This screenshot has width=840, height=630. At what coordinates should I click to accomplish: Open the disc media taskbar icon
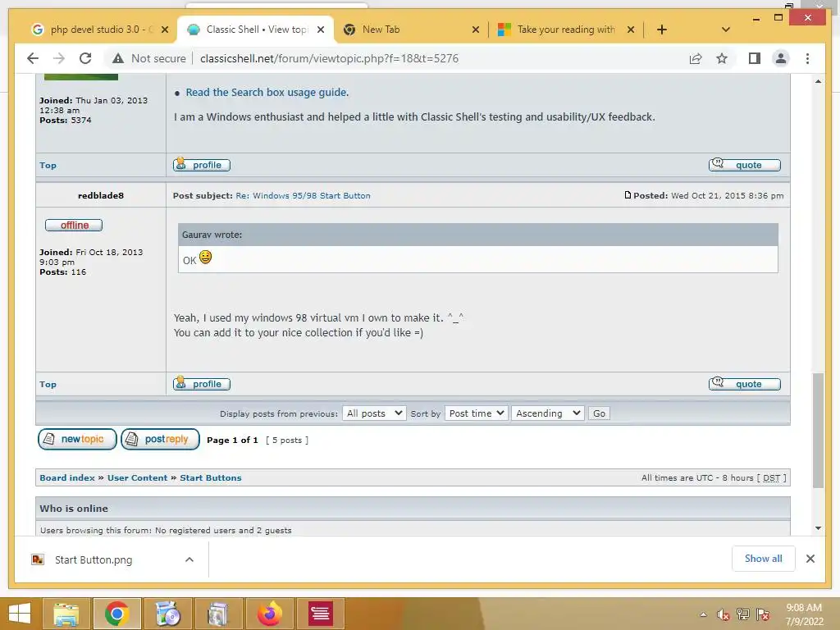(167, 614)
